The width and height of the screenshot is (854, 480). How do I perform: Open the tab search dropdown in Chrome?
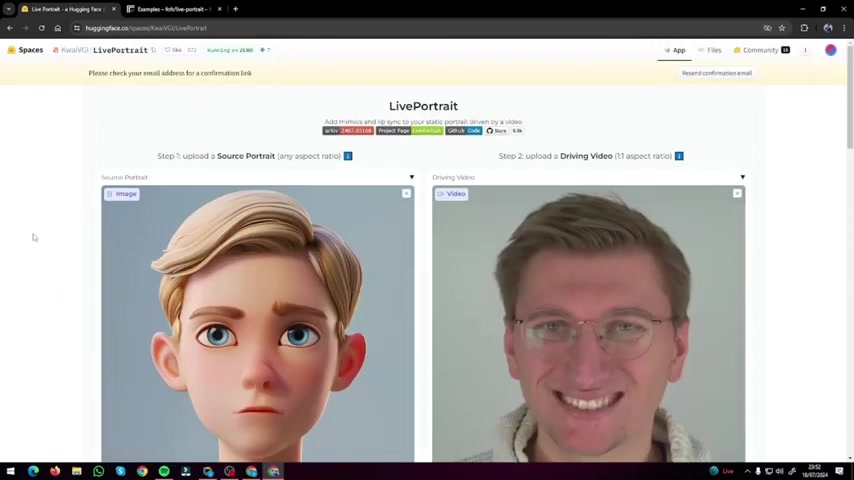[9, 9]
